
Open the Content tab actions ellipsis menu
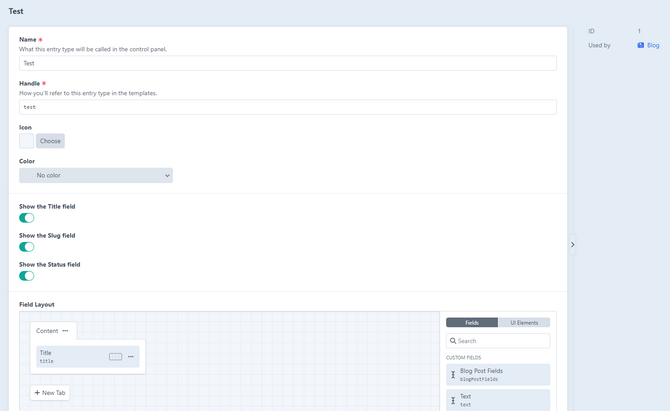66,331
